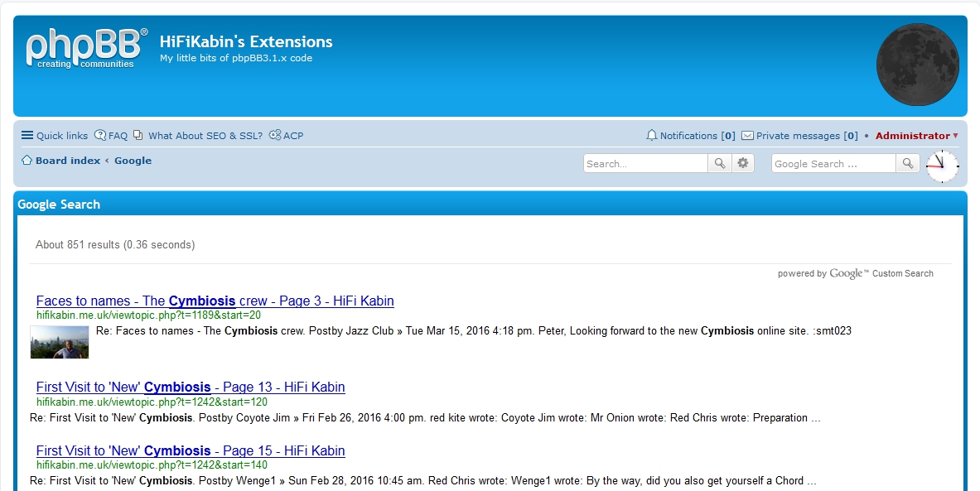Image resolution: width=980 pixels, height=491 pixels.
Task: Click the Quick links hamburger icon
Action: 27,135
